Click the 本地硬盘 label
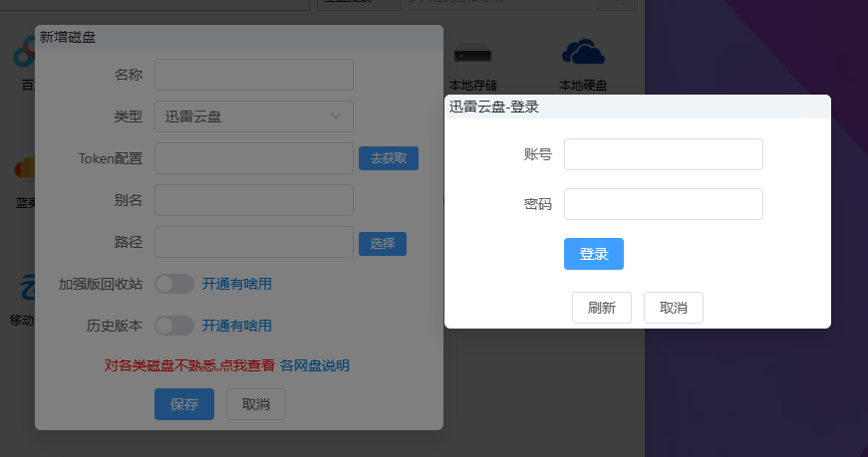The height and width of the screenshot is (457, 868). (x=583, y=86)
